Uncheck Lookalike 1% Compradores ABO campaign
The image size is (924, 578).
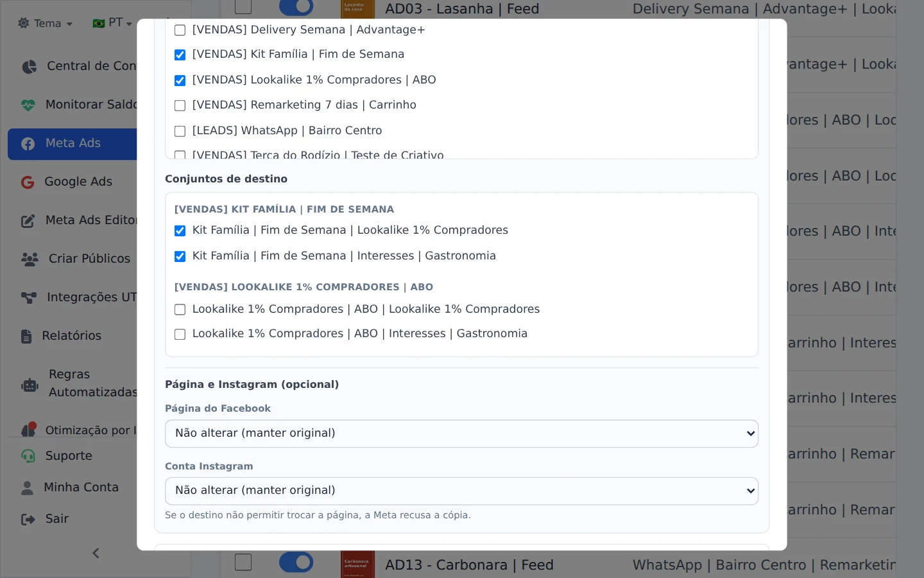[x=180, y=80]
